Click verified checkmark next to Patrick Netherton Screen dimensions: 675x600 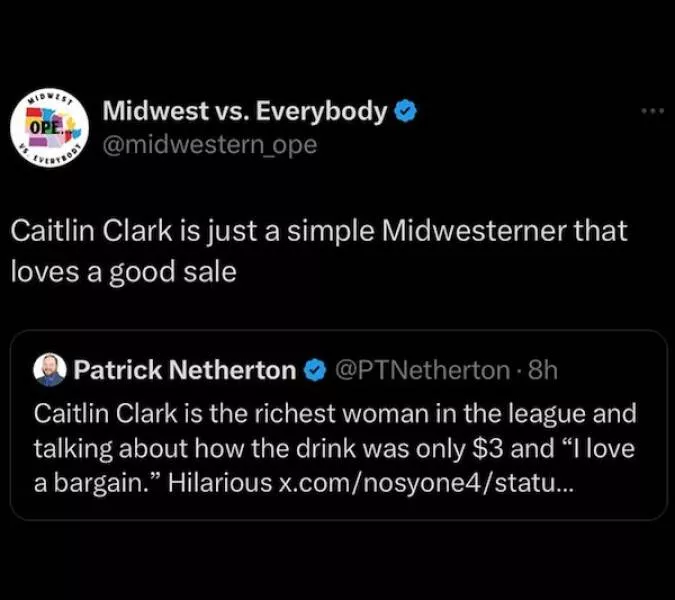point(313,371)
